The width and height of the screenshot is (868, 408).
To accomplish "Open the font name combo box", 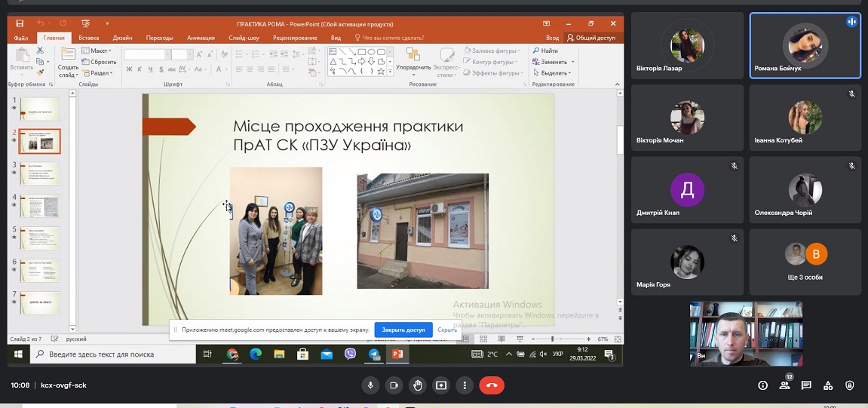I will click(x=147, y=54).
